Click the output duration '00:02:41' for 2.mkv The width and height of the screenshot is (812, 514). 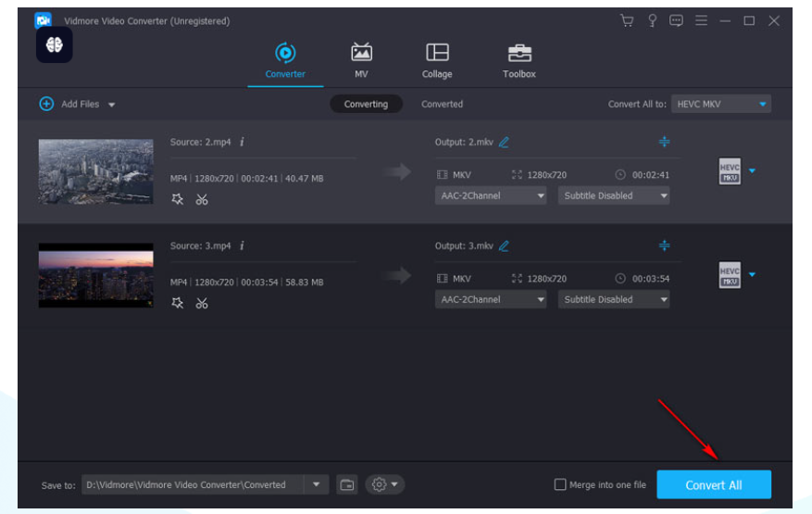[650, 175]
